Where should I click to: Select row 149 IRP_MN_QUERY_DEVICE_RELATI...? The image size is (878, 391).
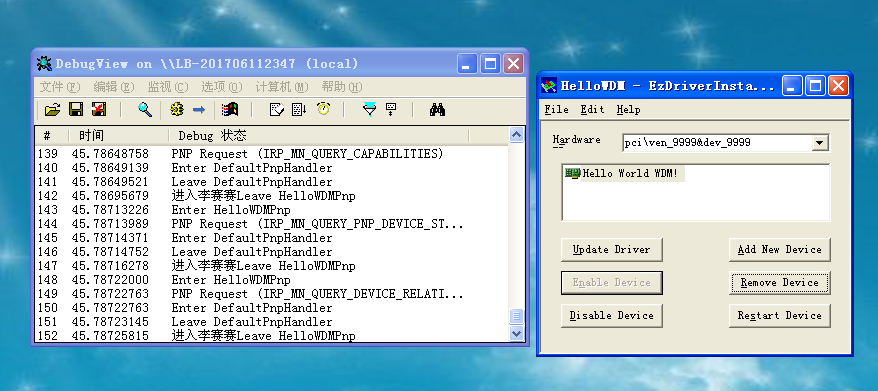272,294
